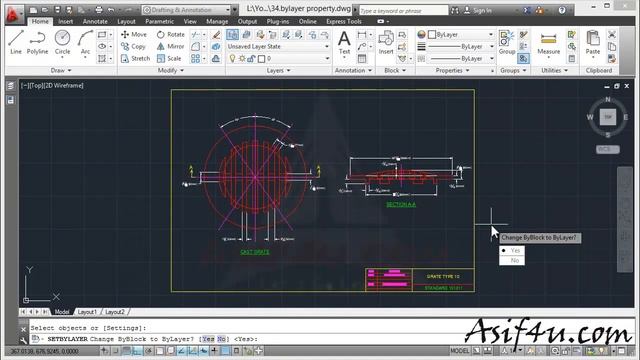Image resolution: width=640 pixels, height=360 pixels.
Task: Click the object color swatch in Properties
Action: pyautogui.click(x=431, y=35)
